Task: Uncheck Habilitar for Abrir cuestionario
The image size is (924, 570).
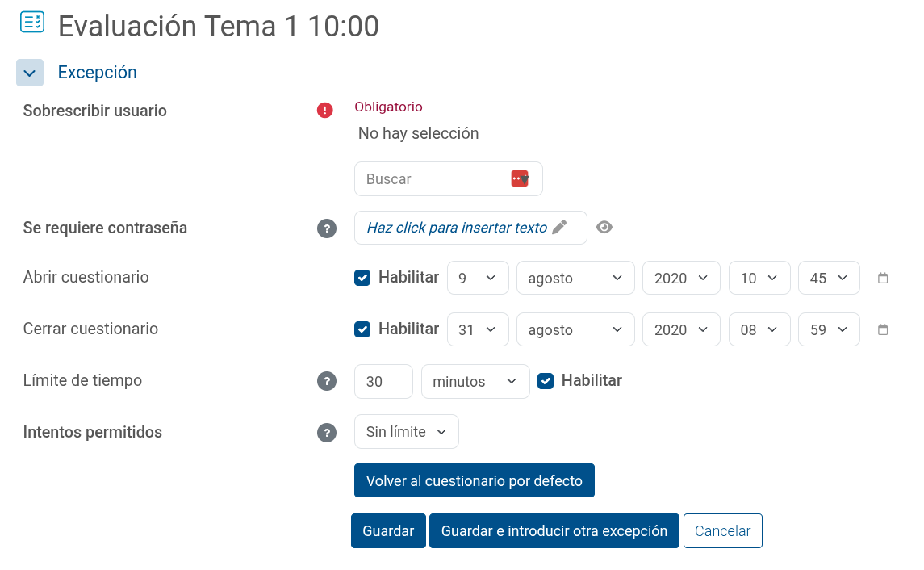Action: click(362, 278)
